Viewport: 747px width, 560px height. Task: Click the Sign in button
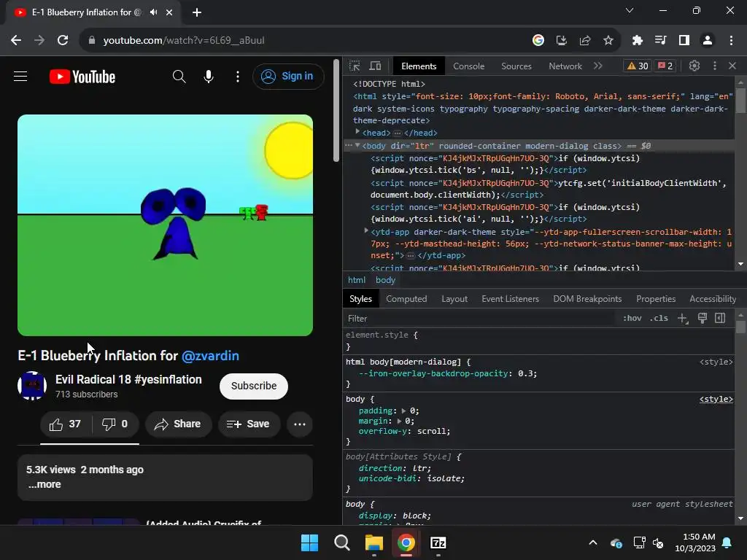[288, 76]
